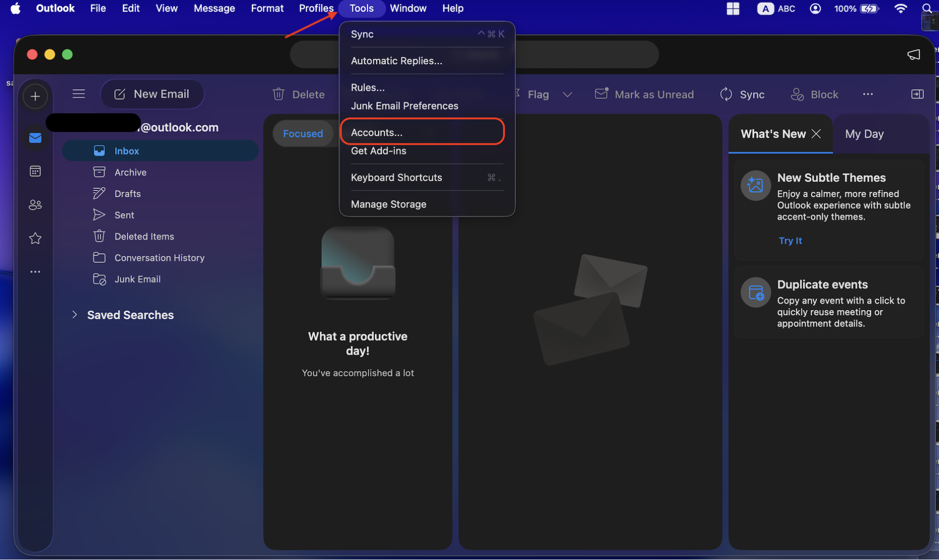Viewport: 939px width, 560px height.
Task: Open the Help menu
Action: (452, 8)
